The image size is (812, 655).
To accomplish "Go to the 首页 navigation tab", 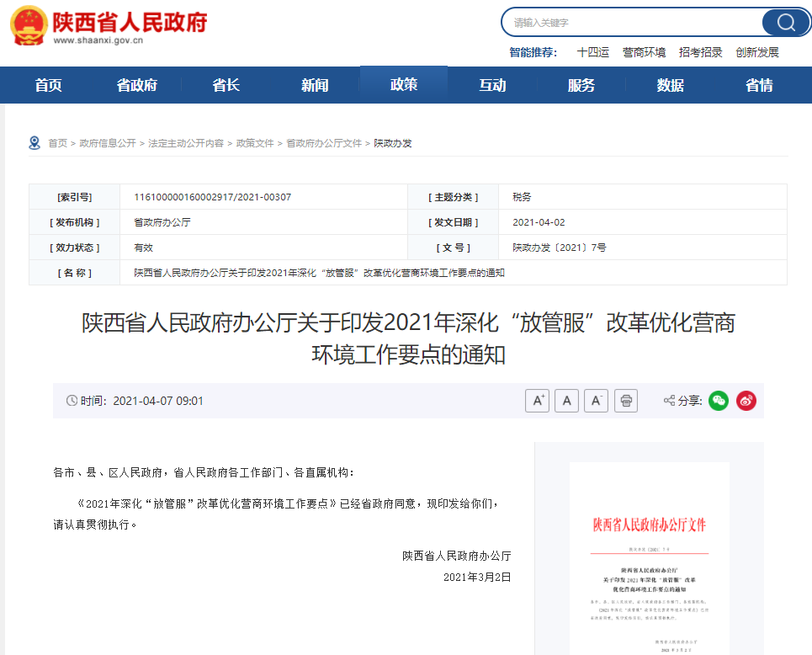I will [x=49, y=85].
